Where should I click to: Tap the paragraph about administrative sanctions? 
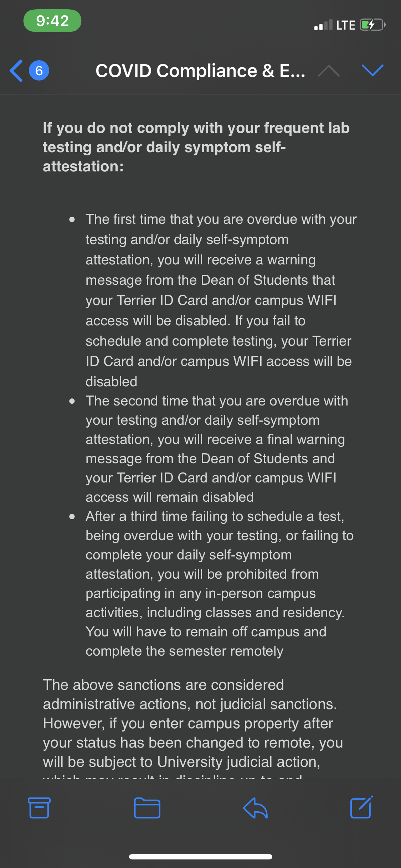coord(192,723)
